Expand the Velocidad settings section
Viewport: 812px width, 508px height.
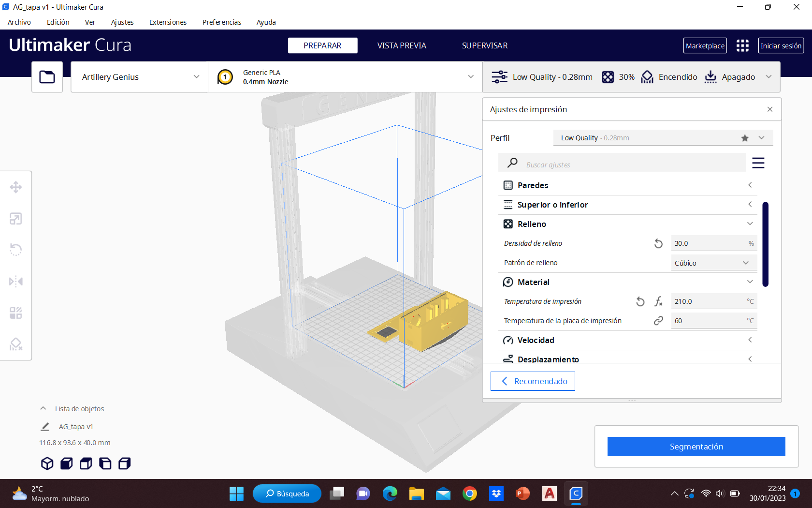(627, 340)
